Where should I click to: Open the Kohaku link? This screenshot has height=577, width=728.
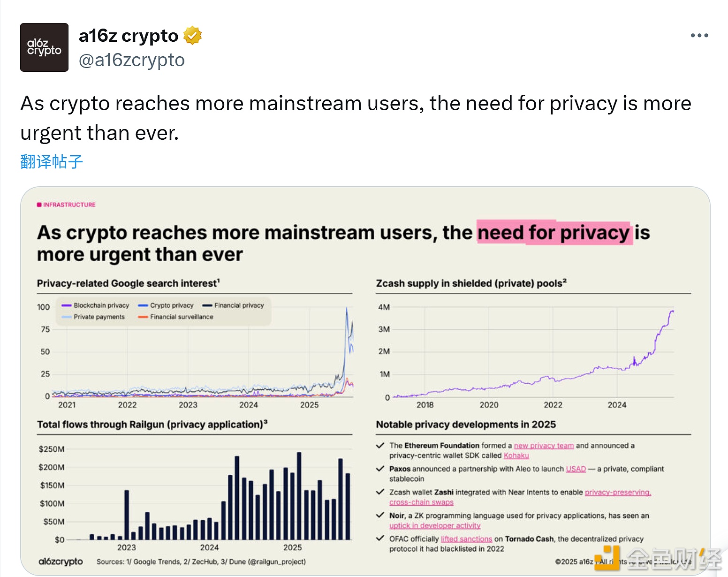(516, 456)
